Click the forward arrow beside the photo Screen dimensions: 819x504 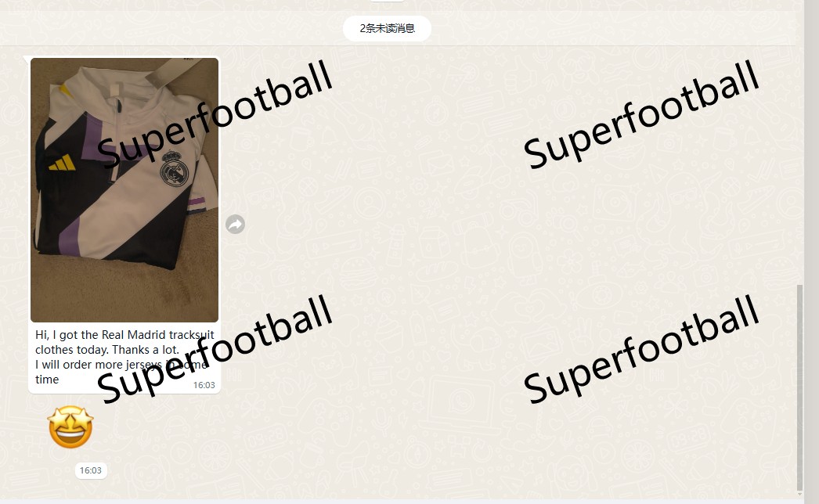click(x=235, y=224)
